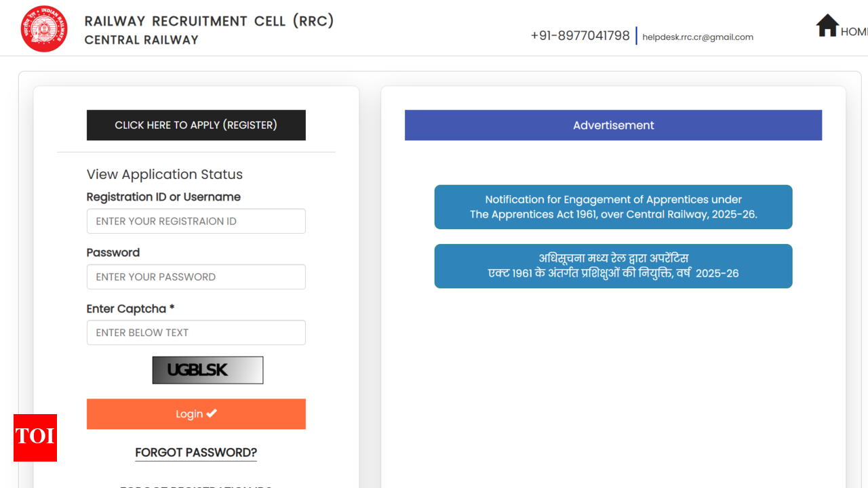Select the Enter Captcha text box
The height and width of the screenshot is (488, 868).
coord(196,333)
